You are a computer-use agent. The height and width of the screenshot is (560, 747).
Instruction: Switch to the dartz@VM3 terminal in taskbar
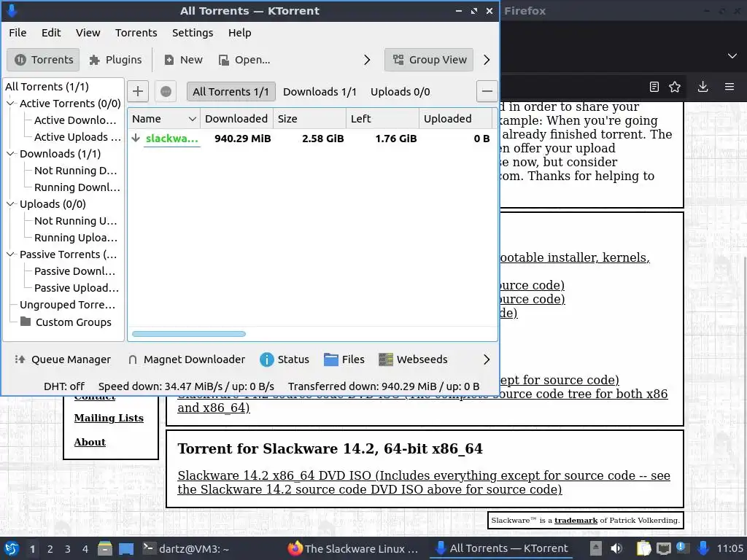tap(186, 548)
